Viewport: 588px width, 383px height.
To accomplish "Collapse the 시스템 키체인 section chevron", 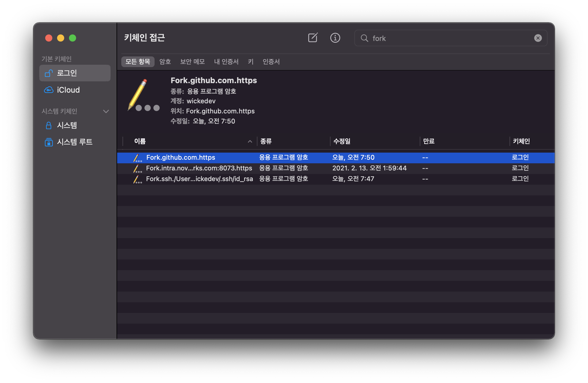I will (x=106, y=111).
